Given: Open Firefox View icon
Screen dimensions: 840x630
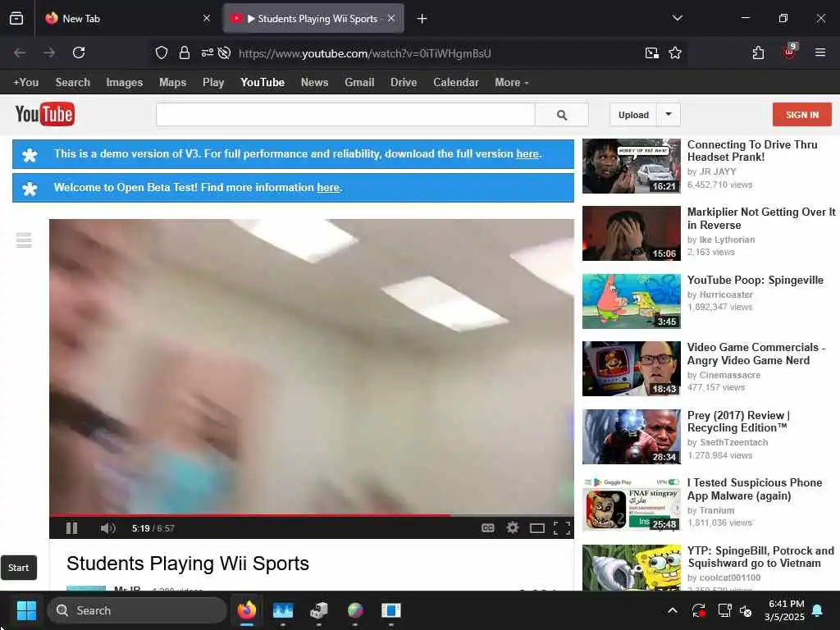Looking at the screenshot, I should click(x=16, y=19).
